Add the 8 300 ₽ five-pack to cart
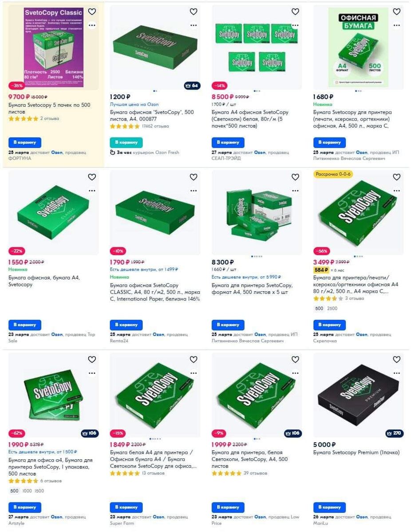Viewport: 411px width, 532px height. coord(228,325)
